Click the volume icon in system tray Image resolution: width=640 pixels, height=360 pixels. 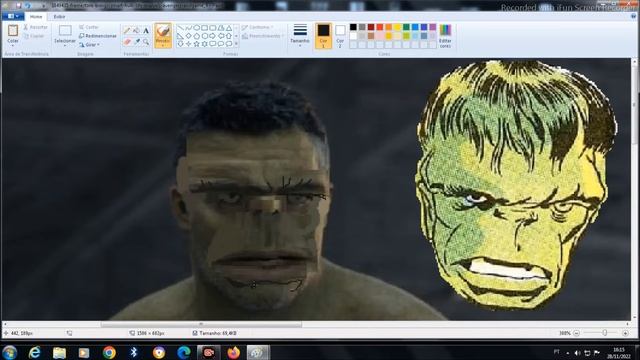pos(577,353)
